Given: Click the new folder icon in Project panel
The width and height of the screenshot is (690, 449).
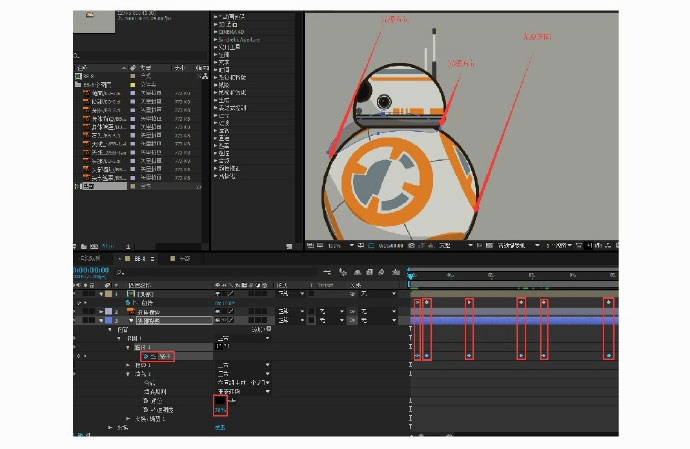Looking at the screenshot, I should tap(84, 246).
